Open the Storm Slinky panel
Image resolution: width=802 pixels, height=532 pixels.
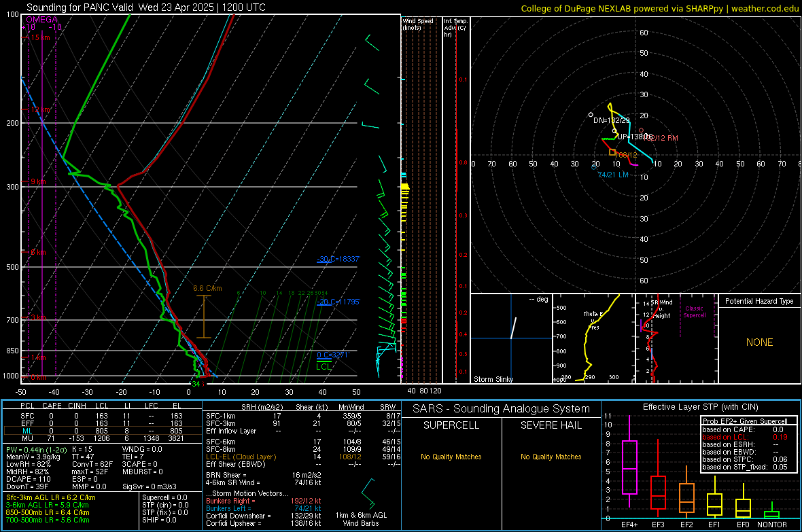(511, 338)
